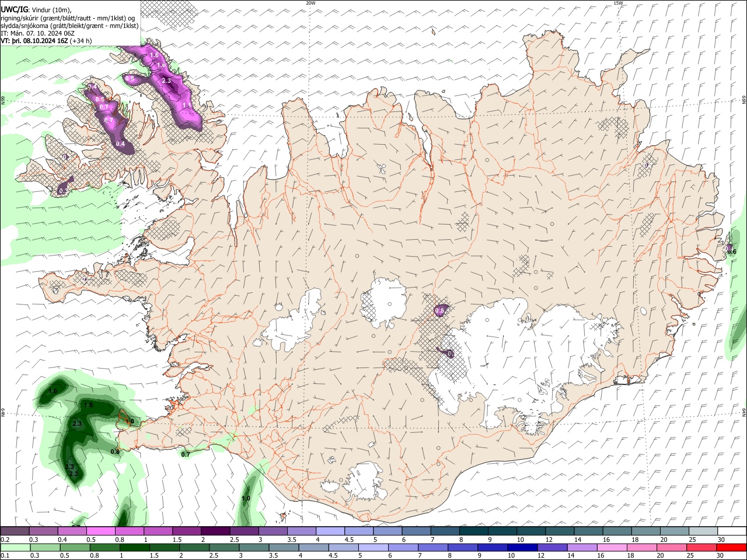Select the 'slydda/snjókoma' legend description line
Screen dimensions: 747x560
point(69,26)
